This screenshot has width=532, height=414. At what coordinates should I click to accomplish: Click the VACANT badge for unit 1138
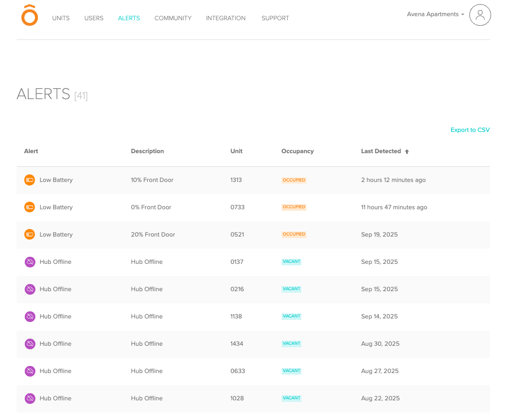click(291, 316)
